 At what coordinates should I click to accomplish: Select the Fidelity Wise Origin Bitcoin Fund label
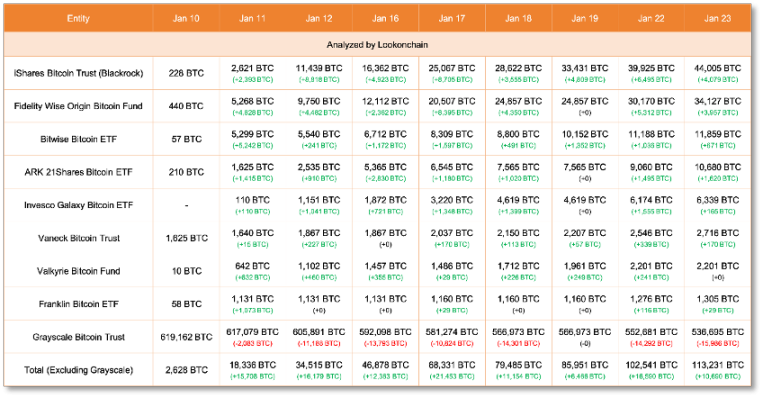[78, 106]
